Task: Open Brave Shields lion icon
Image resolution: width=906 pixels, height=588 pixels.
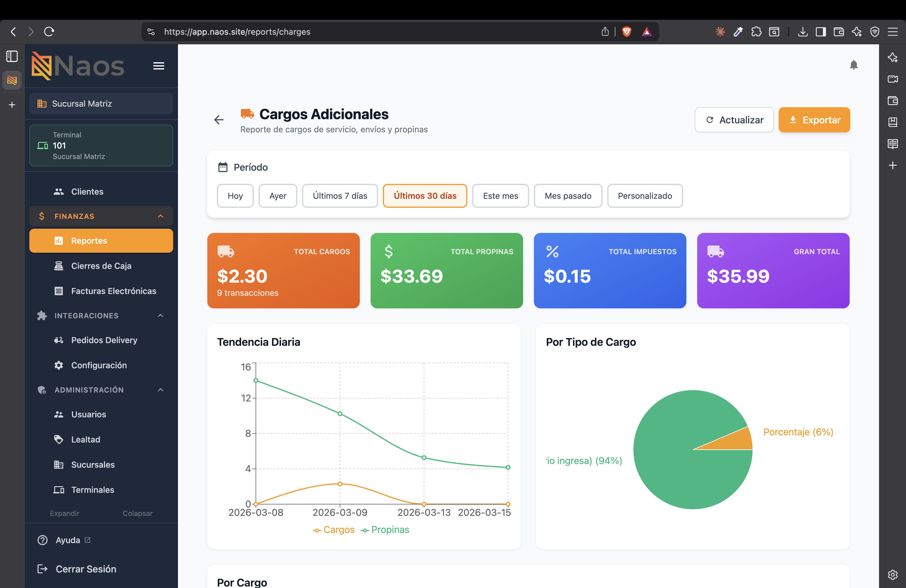Action: coord(626,31)
